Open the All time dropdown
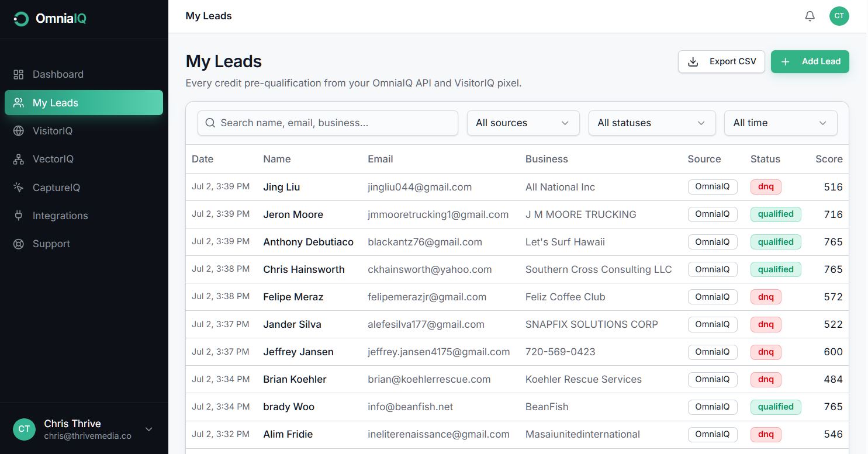This screenshot has width=868, height=454. pos(781,123)
